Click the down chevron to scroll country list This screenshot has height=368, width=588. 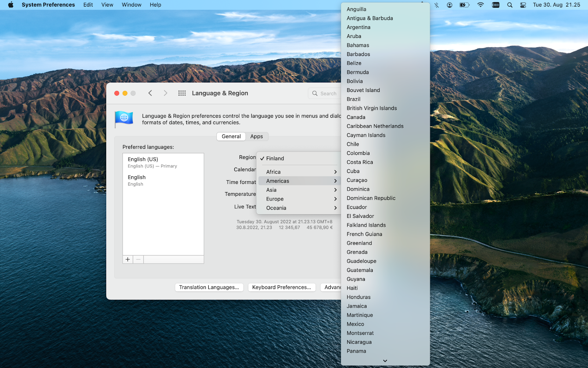pos(384,361)
